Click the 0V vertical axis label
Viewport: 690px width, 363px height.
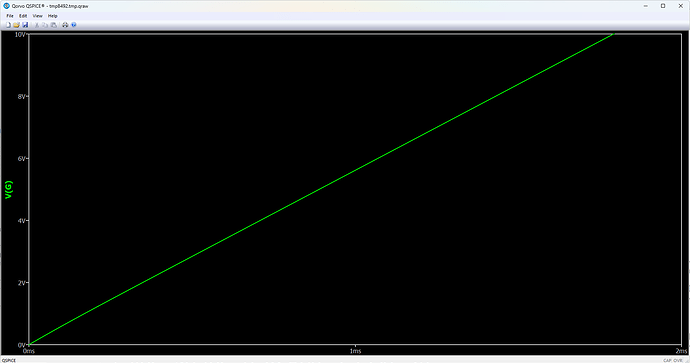[22, 345]
